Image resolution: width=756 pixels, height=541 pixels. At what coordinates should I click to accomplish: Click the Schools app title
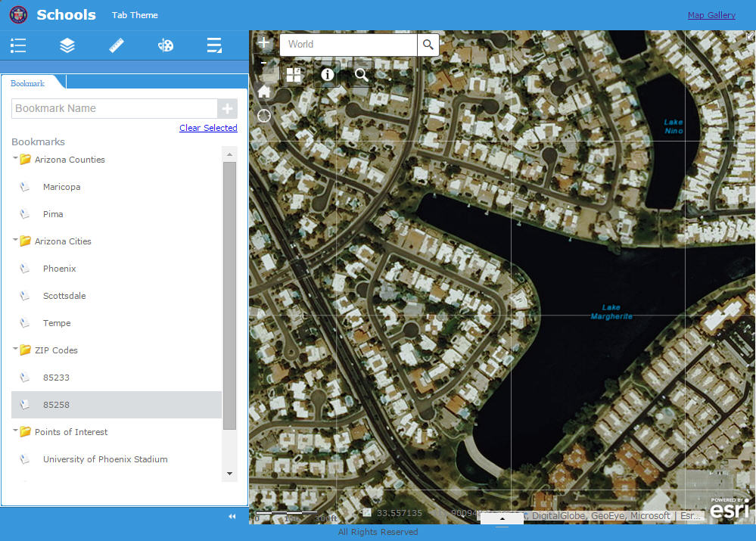click(66, 14)
